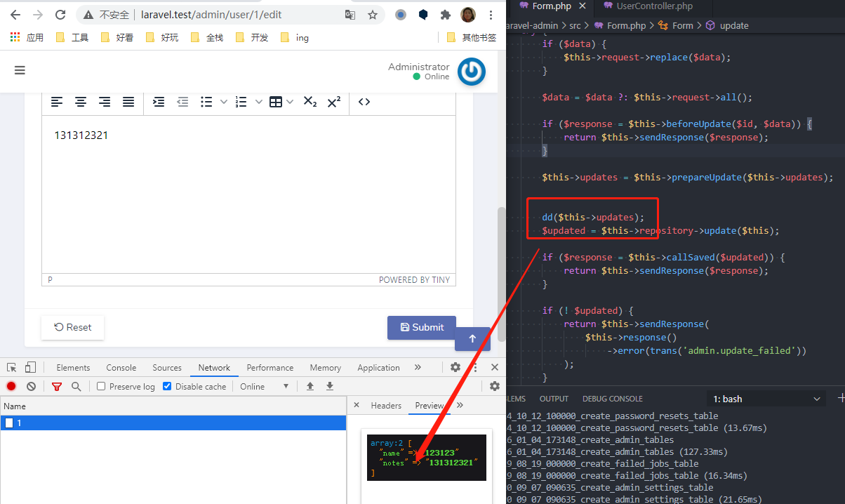Select center alignment in the editor toolbar
Screen dimensions: 845x504
[81, 102]
